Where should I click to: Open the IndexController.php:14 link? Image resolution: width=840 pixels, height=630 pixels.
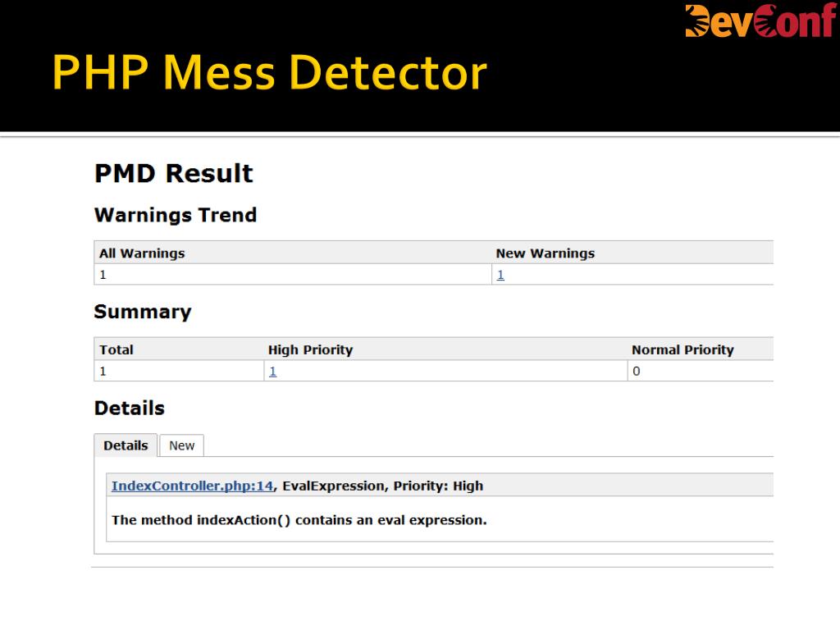pos(192,486)
